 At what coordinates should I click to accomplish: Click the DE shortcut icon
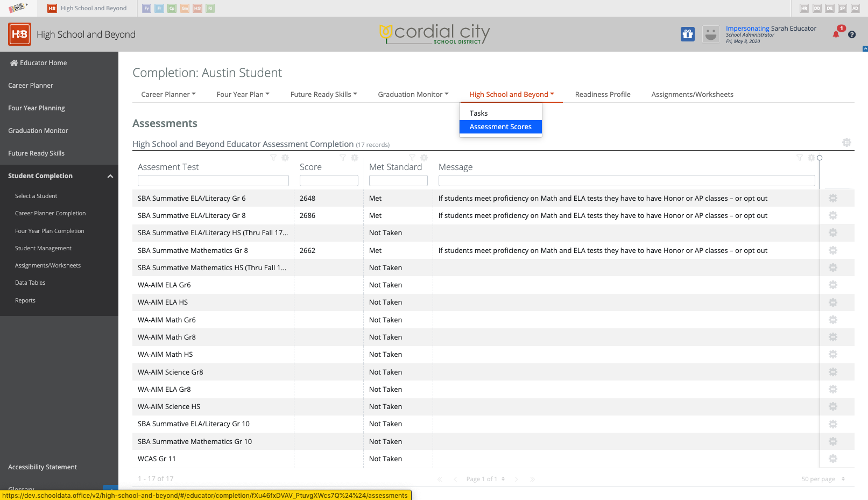[830, 8]
